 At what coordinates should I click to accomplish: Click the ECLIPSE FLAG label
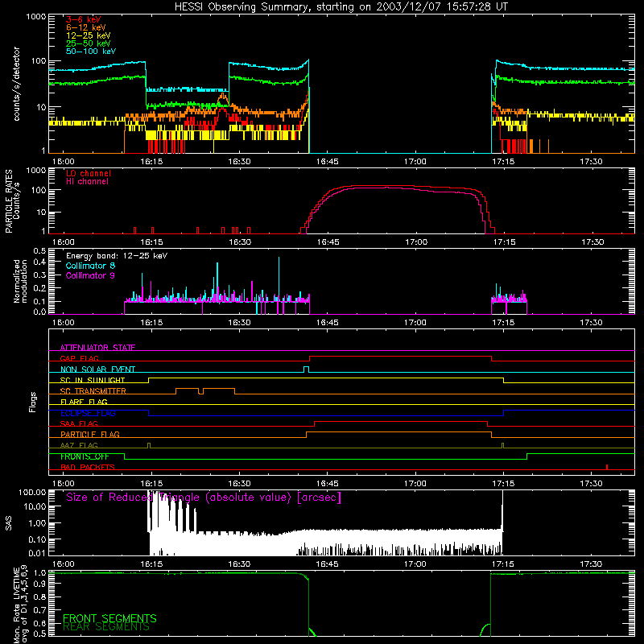[88, 413]
